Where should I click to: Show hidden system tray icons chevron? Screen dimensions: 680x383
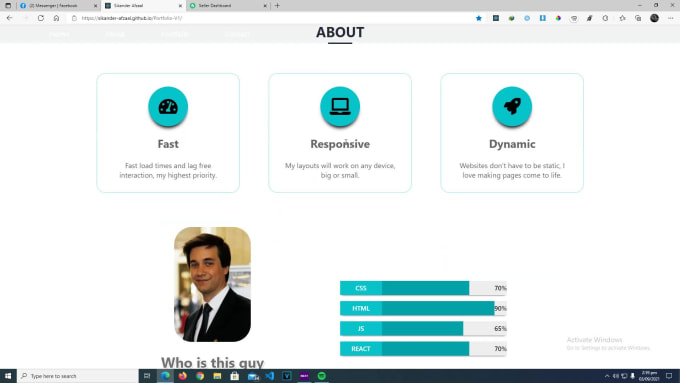tap(607, 376)
